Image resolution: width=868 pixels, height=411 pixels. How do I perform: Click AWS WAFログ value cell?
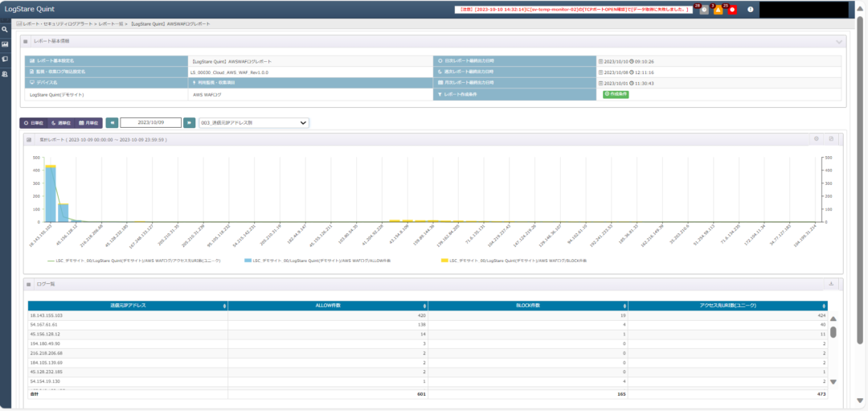click(x=310, y=95)
